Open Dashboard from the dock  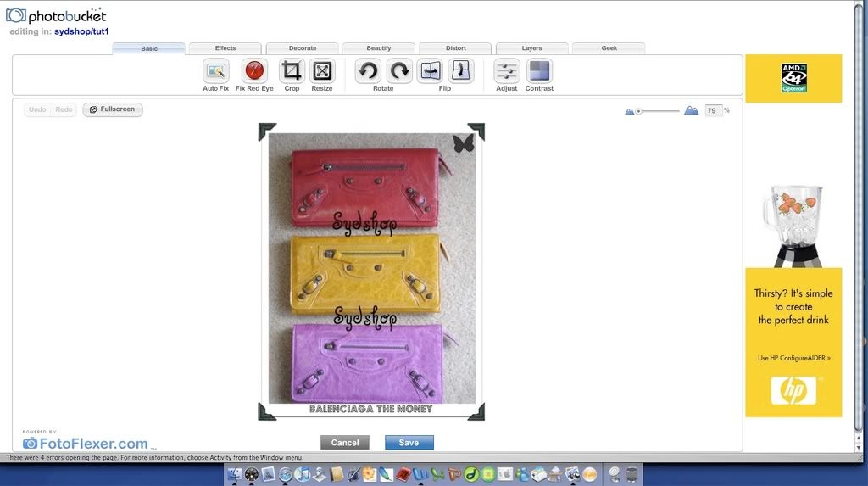pos(251,474)
